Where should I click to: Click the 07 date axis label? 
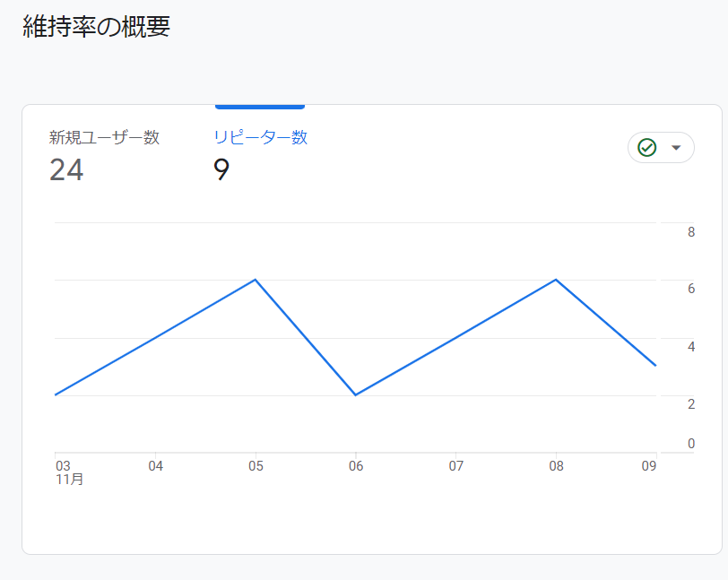(x=456, y=466)
